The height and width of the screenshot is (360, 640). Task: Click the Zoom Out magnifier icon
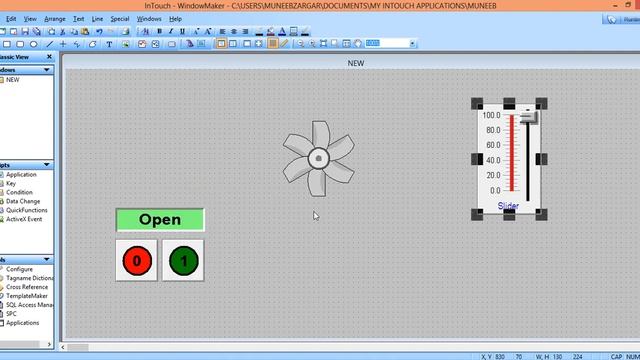[x=301, y=44]
